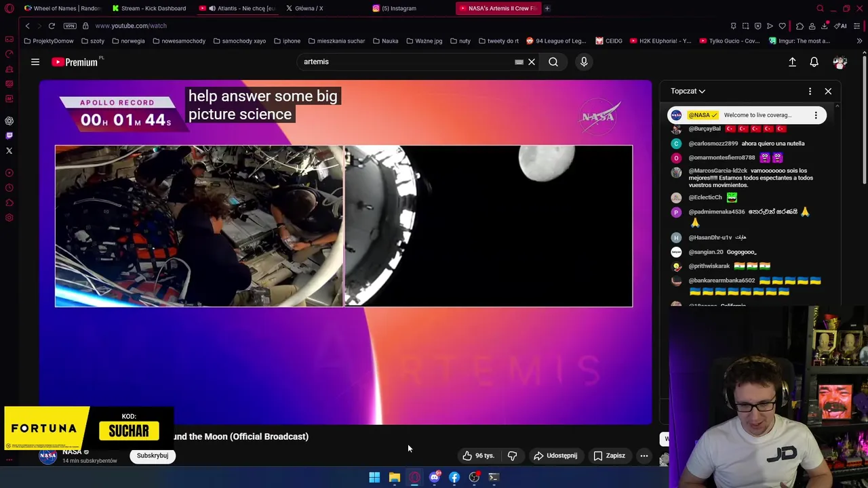The image size is (868, 488).
Task: Open szoty bookmarks folder
Action: pos(93,41)
